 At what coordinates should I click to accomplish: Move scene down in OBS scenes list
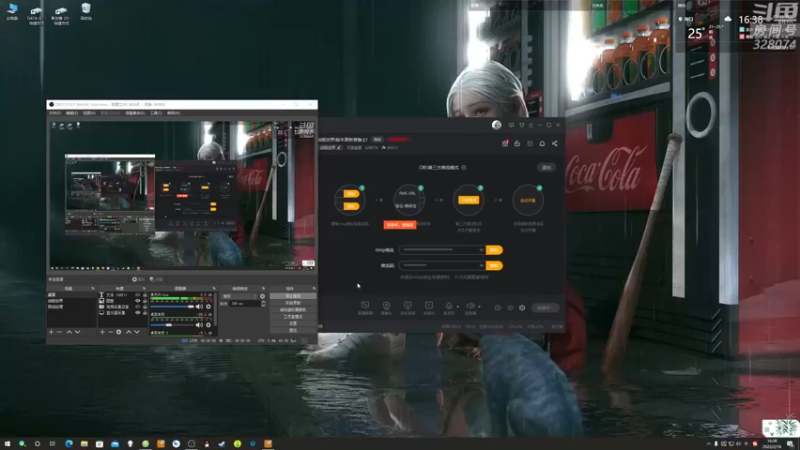(x=77, y=332)
